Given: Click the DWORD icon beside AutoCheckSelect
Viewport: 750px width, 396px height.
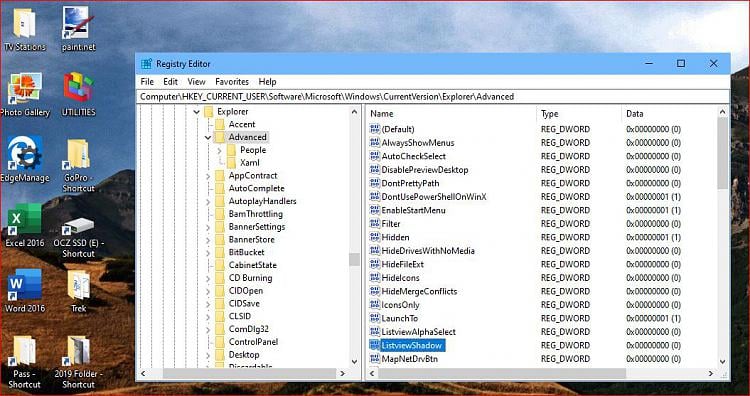Looking at the screenshot, I should click(375, 156).
